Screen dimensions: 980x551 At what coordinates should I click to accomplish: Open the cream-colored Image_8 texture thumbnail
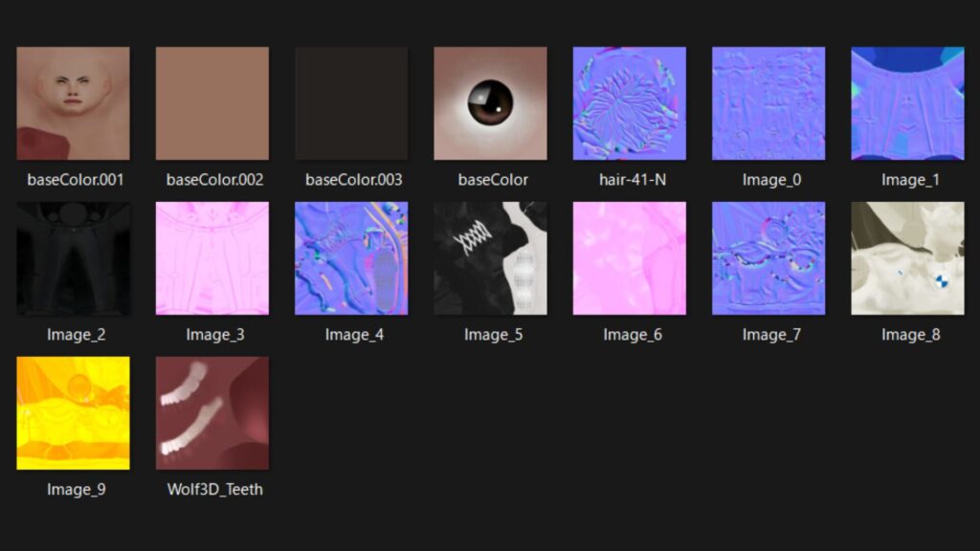coord(907,258)
